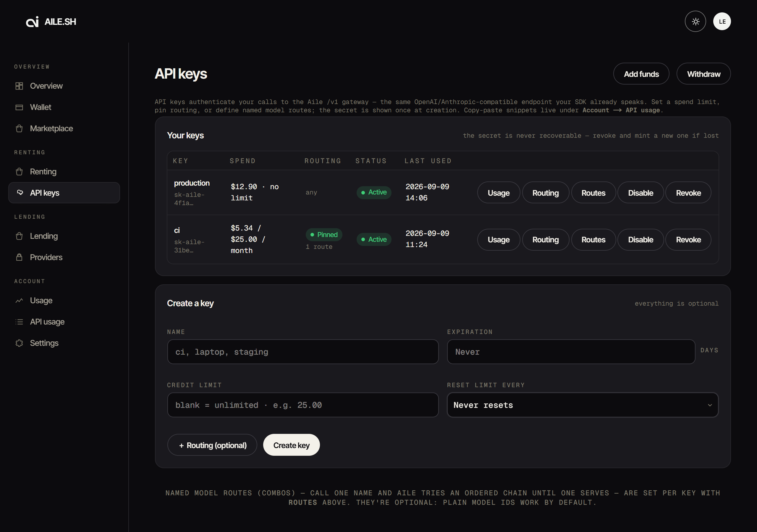
Task: Open Routing for the ci key
Action: point(545,240)
